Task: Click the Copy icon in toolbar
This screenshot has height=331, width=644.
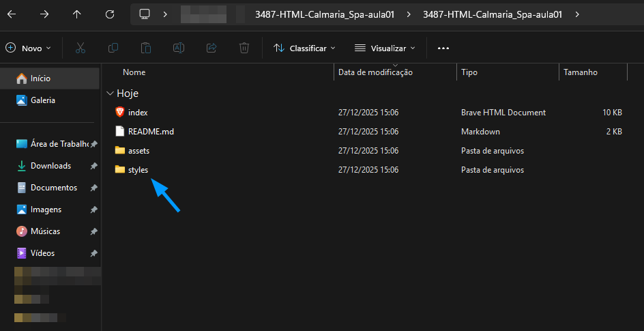Action: 113,48
